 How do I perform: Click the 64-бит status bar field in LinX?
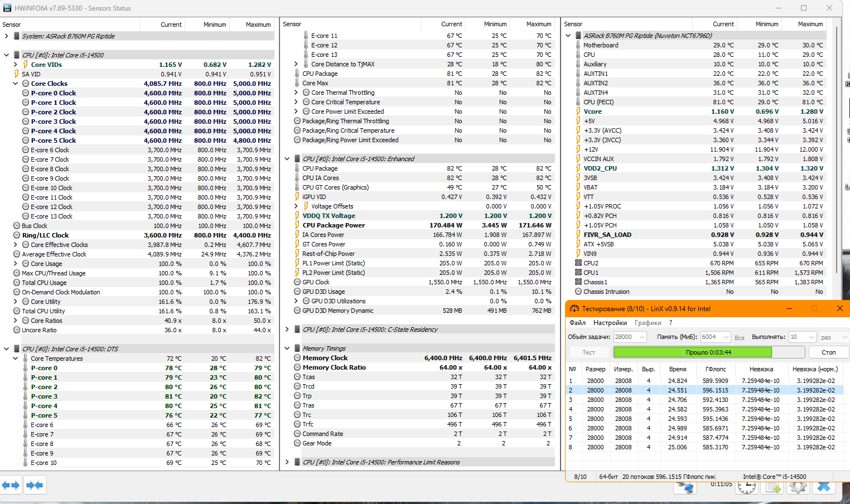click(608, 477)
